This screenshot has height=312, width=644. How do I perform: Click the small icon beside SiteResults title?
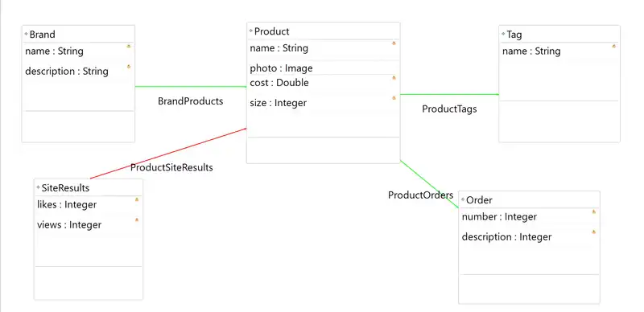coord(38,187)
